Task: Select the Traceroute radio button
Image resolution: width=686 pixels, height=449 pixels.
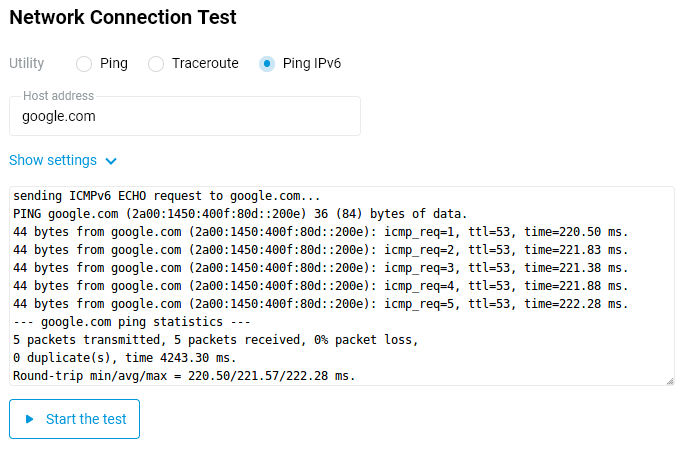Action: [x=156, y=64]
